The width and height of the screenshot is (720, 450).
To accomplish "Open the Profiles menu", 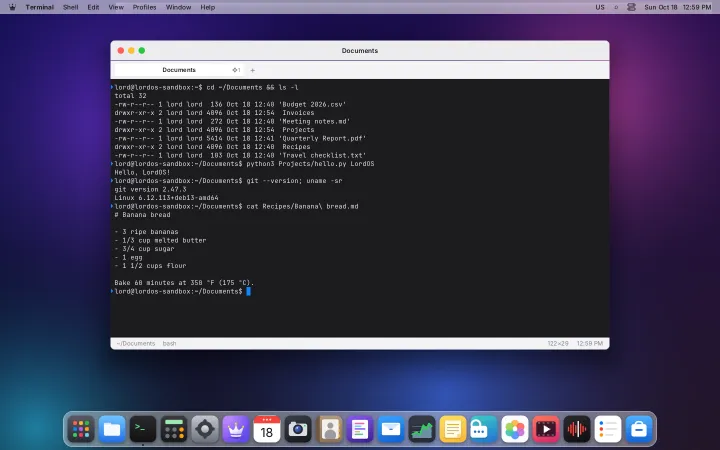I will pyautogui.click(x=144, y=7).
